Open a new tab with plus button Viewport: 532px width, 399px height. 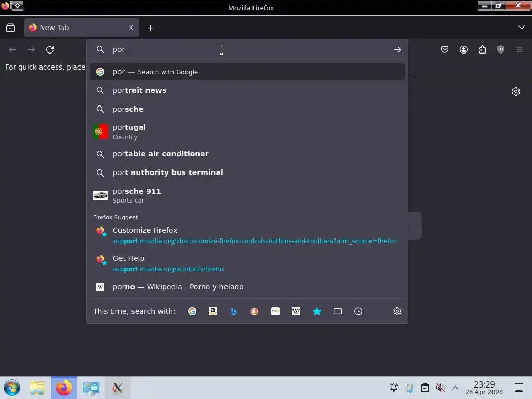(x=150, y=28)
